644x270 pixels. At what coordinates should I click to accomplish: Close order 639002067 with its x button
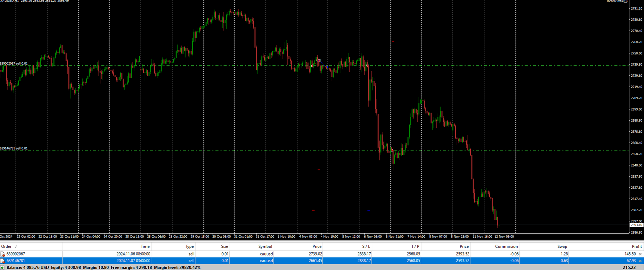[640, 254]
